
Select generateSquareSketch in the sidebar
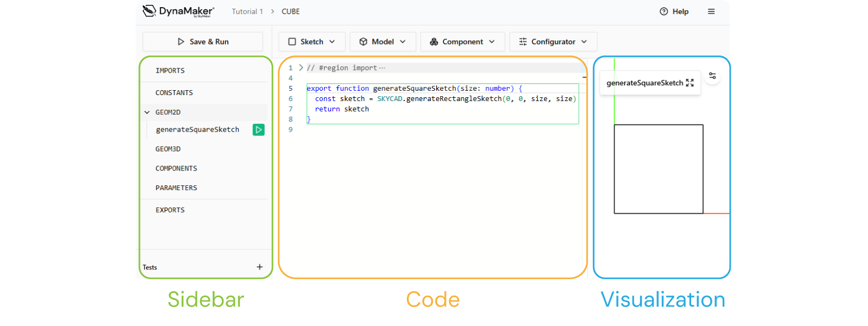(x=197, y=130)
